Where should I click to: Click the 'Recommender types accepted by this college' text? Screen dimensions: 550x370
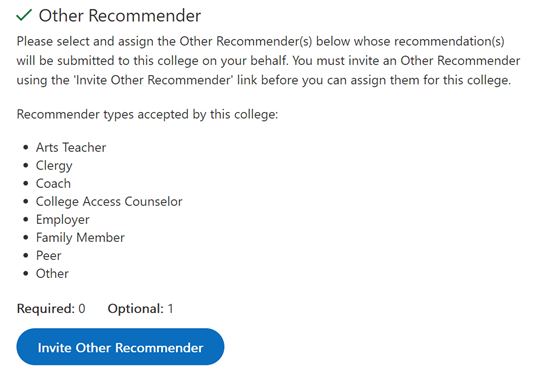point(147,114)
